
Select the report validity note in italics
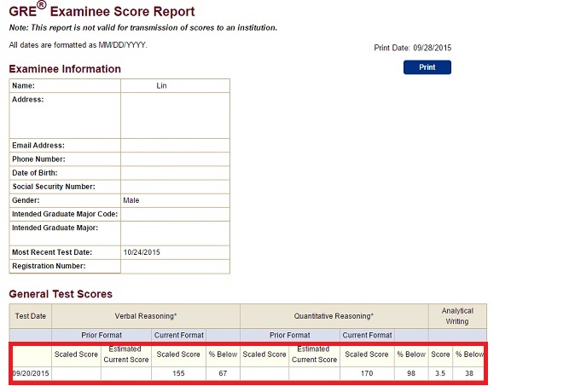point(143,28)
